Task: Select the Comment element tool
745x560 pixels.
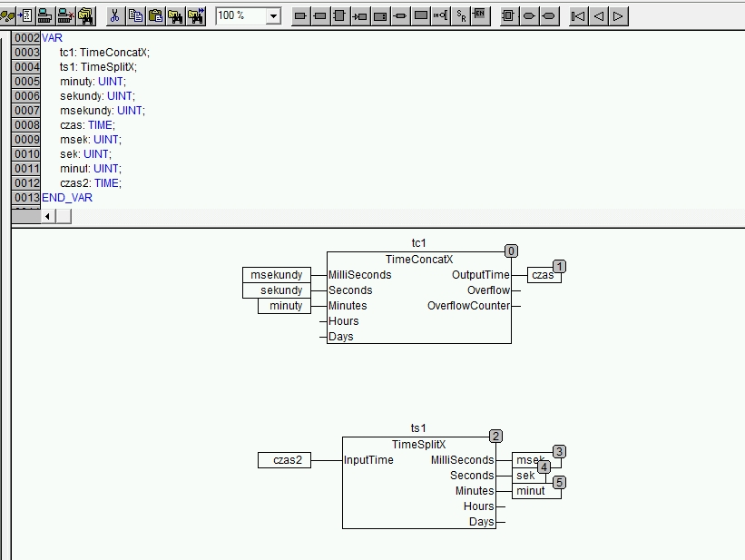Action: pyautogui.click(x=421, y=15)
